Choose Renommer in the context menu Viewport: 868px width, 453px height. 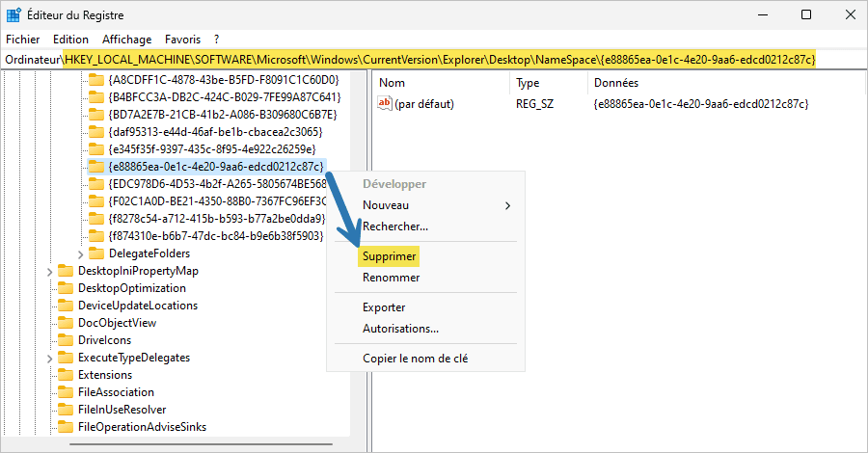(391, 278)
